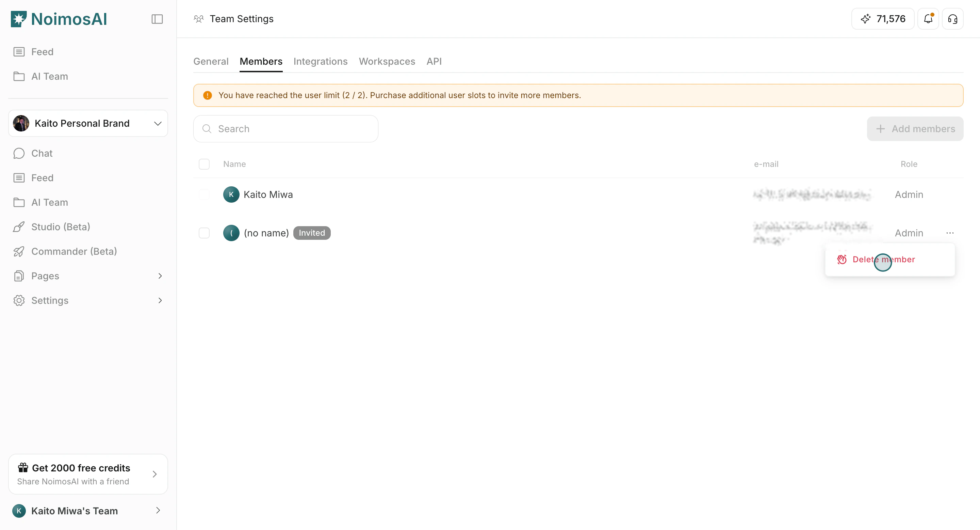Click the NoimosAI logo
Screen dimensions: 980x530
point(58,18)
